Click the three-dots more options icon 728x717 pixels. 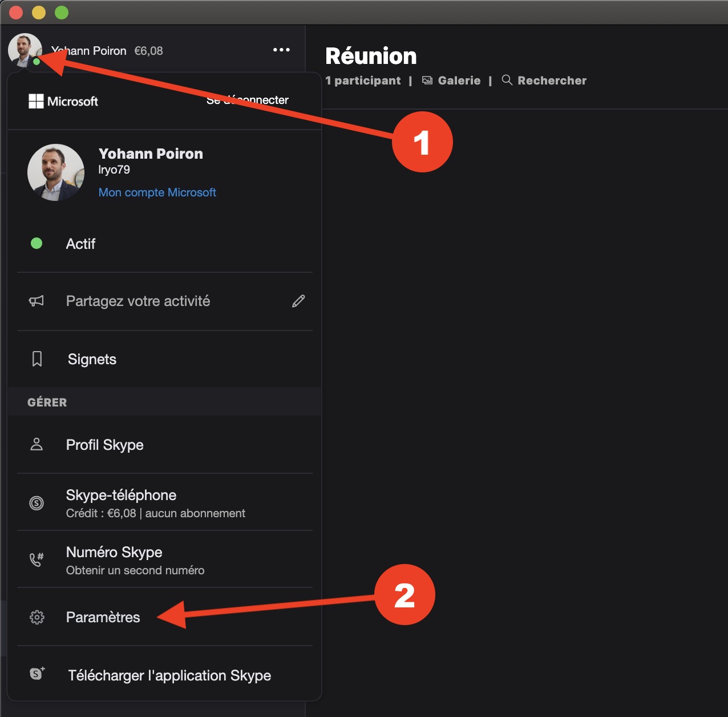click(281, 50)
